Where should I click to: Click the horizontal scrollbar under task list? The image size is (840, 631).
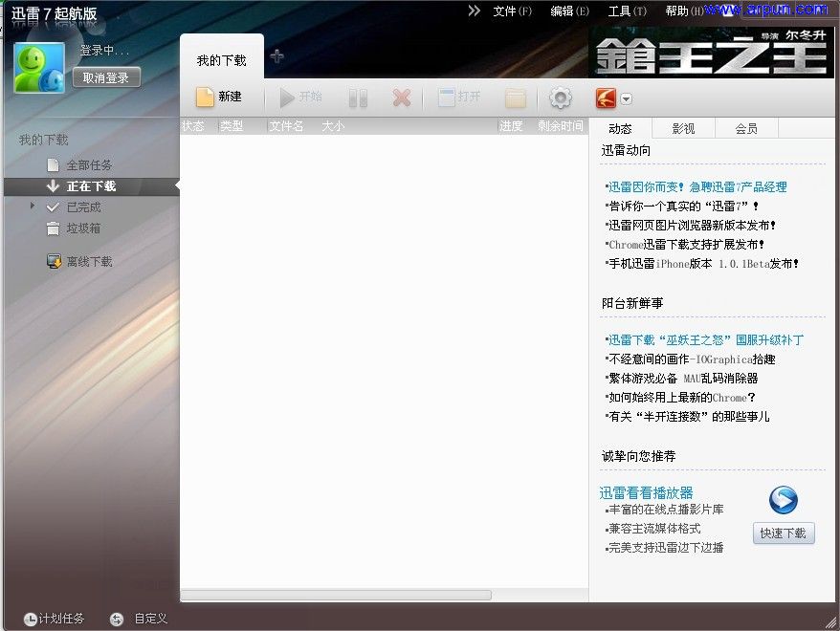(336, 595)
